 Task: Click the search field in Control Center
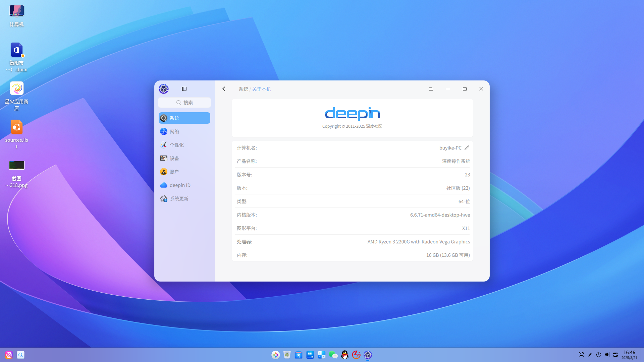click(184, 103)
